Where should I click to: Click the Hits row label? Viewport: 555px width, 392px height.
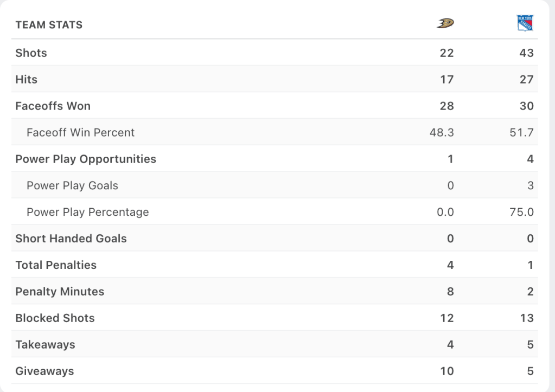26,80
